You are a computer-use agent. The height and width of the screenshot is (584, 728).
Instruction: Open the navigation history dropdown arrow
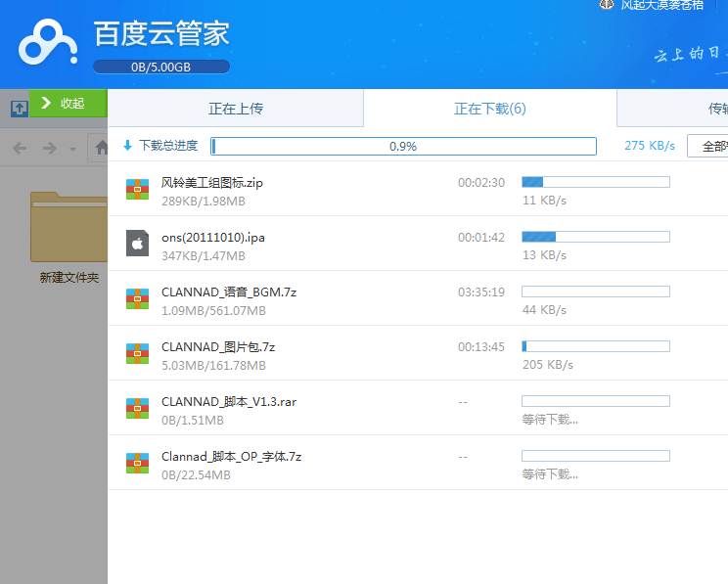[x=72, y=150]
